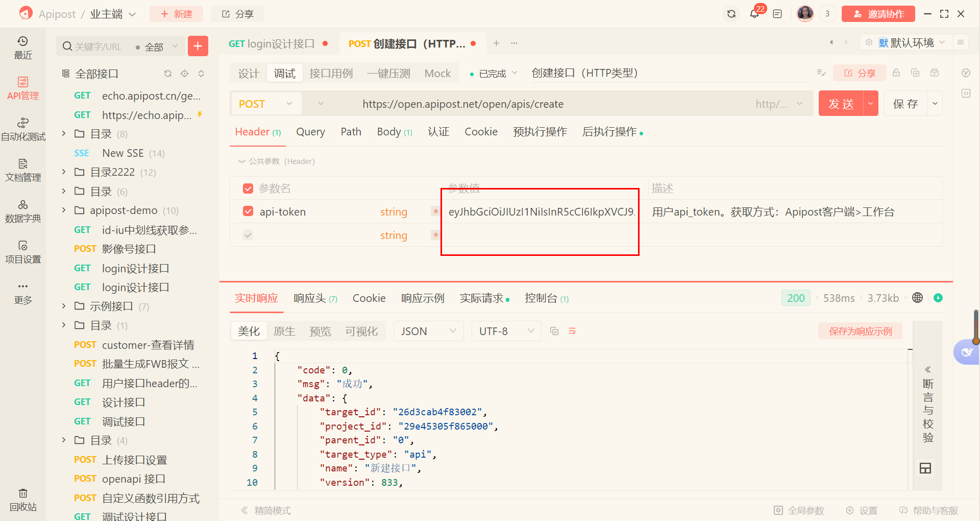Select API管理 in the sidebar
The image size is (980, 521).
point(22,88)
